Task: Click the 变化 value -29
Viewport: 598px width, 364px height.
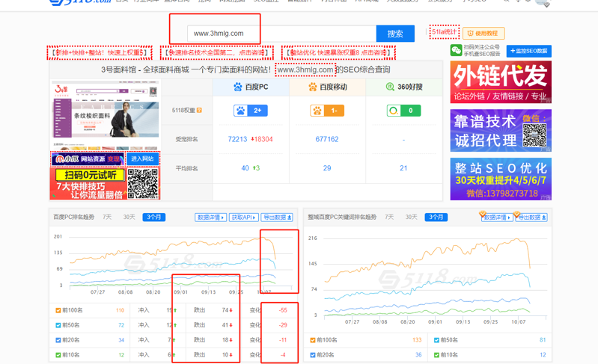Action: pyautogui.click(x=283, y=325)
